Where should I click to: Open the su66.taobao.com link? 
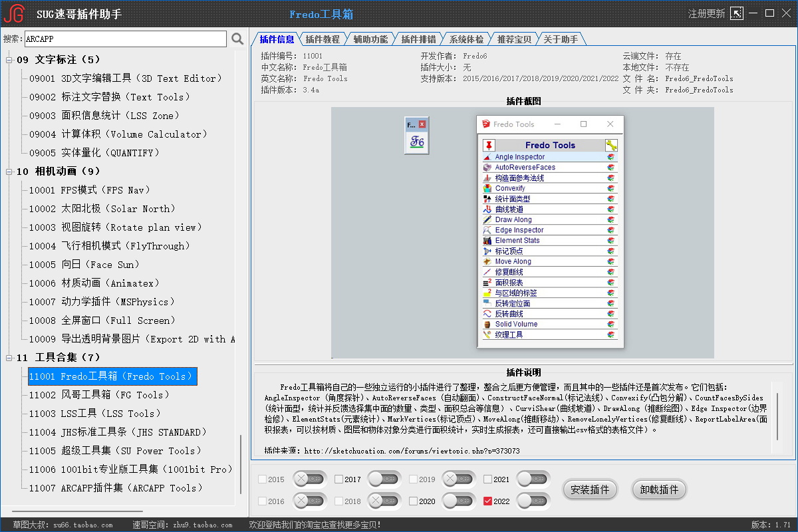(x=83, y=525)
